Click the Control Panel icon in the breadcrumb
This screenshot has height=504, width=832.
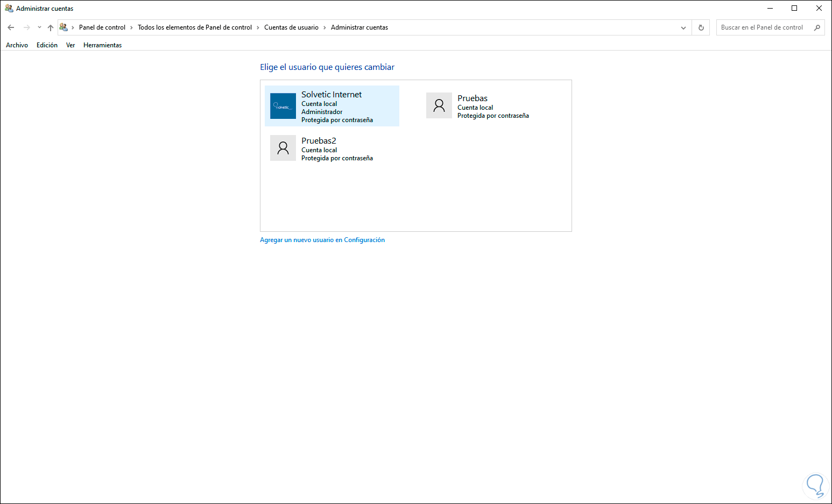point(63,27)
